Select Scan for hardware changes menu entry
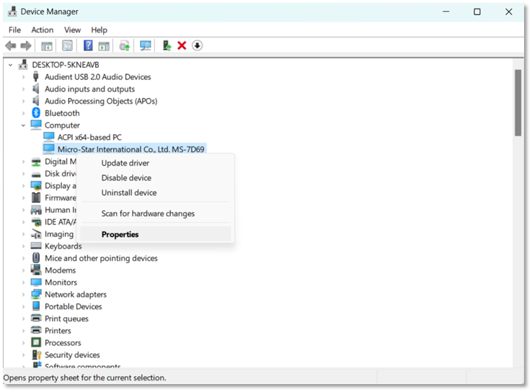This screenshot has height=392, width=532. coord(156,213)
